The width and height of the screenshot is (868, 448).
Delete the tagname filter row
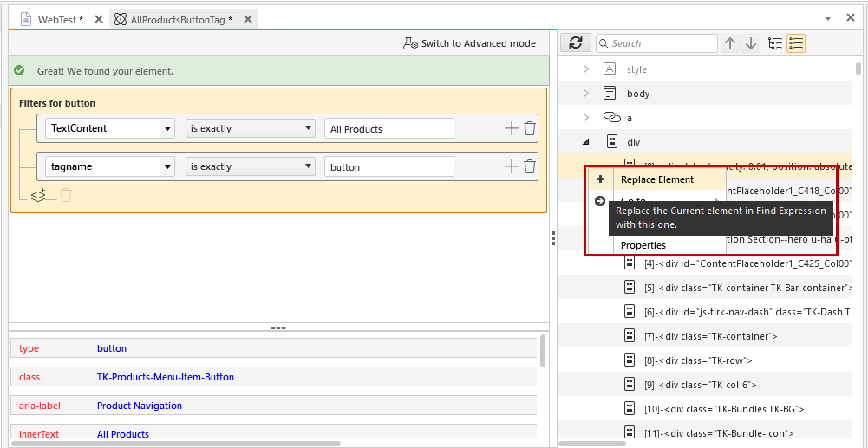530,166
